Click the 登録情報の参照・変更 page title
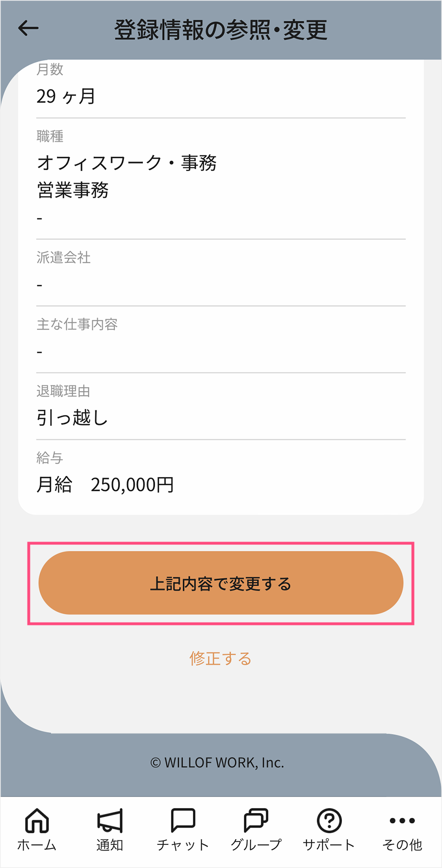The height and width of the screenshot is (868, 442). coord(221,29)
